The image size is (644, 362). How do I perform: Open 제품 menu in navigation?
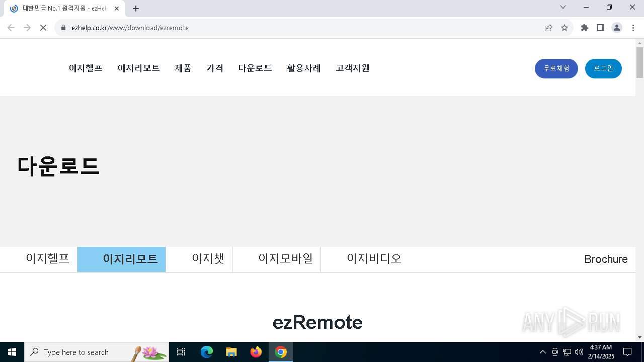pos(183,68)
